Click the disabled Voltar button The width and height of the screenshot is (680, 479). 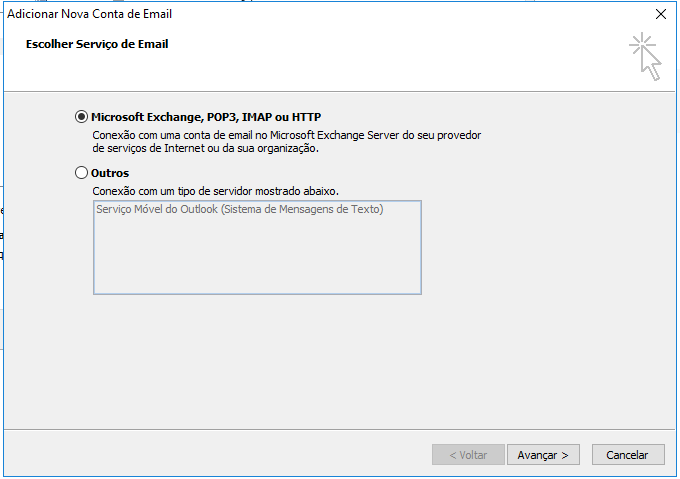pyautogui.click(x=468, y=455)
